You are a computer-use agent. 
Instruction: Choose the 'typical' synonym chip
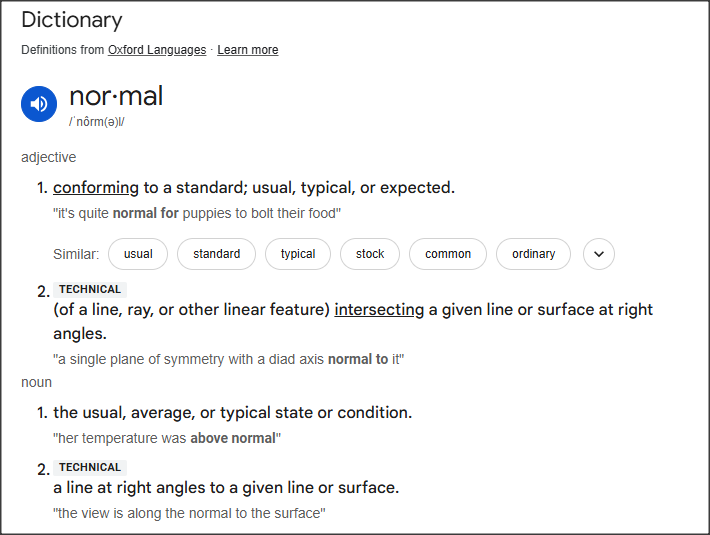coord(298,254)
